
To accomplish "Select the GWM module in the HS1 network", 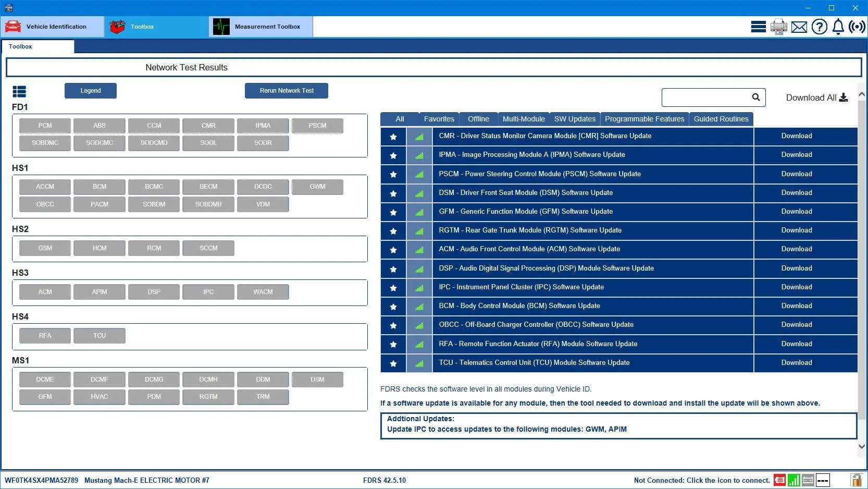I will (x=317, y=187).
